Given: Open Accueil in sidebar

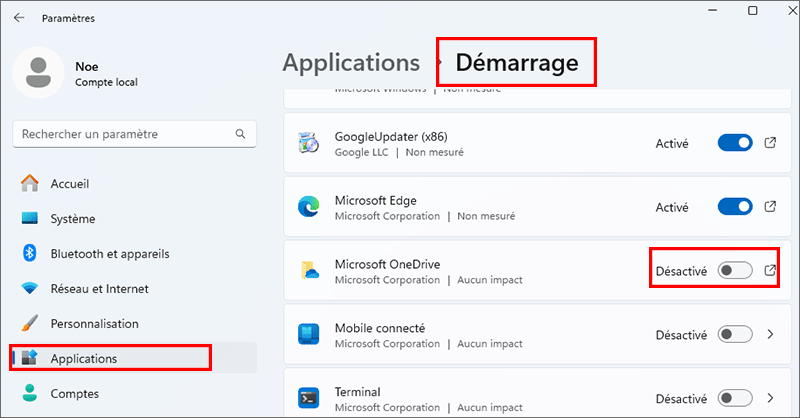Looking at the screenshot, I should pos(134,184).
